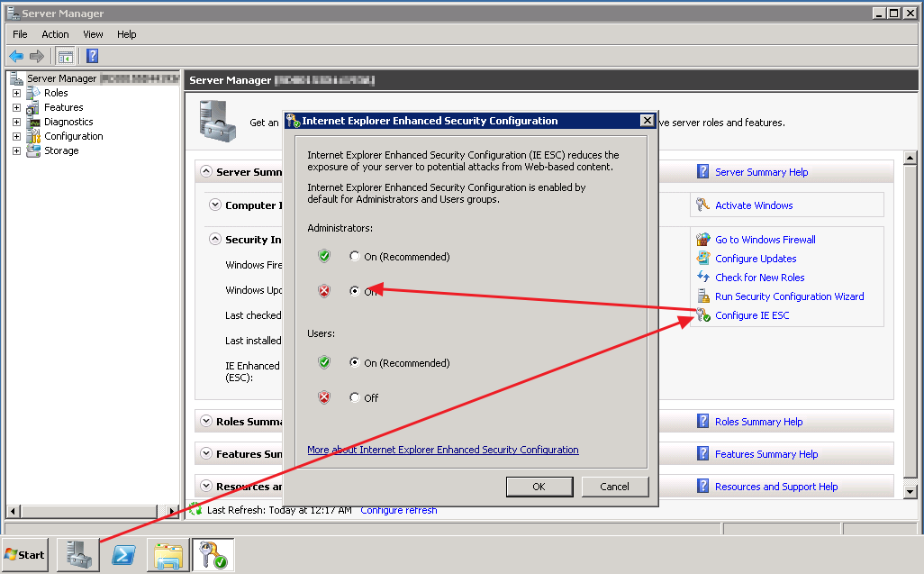Click the blue Help toolbar icon
Image resolution: width=924 pixels, height=574 pixels.
(93, 56)
